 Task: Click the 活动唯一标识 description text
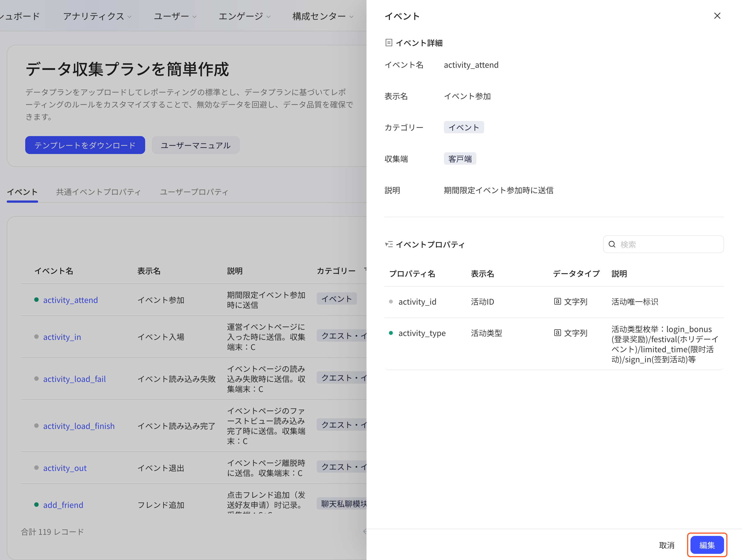click(635, 302)
